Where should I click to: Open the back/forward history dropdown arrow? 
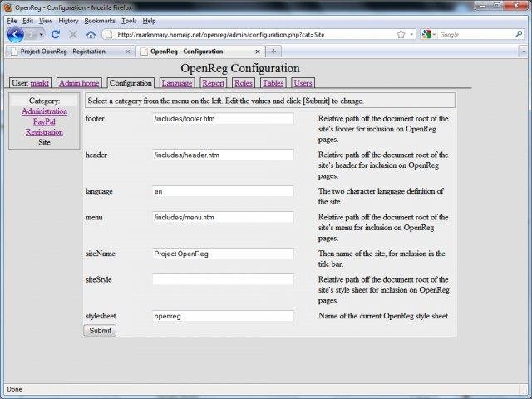(41, 34)
